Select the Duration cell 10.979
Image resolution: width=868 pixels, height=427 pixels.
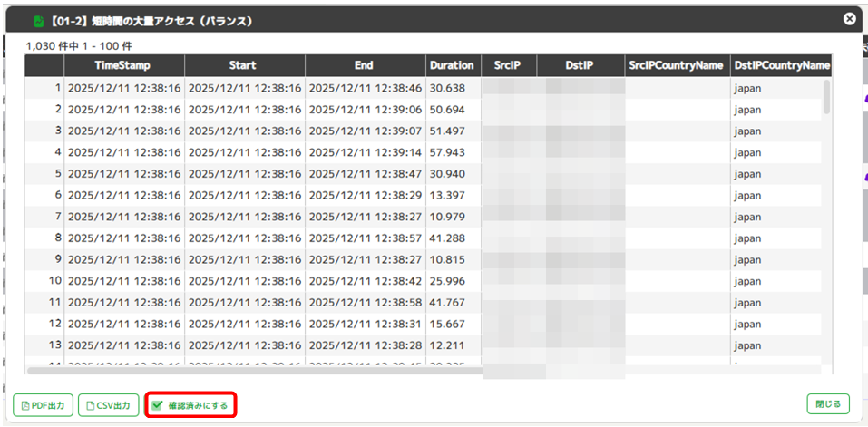click(454, 217)
